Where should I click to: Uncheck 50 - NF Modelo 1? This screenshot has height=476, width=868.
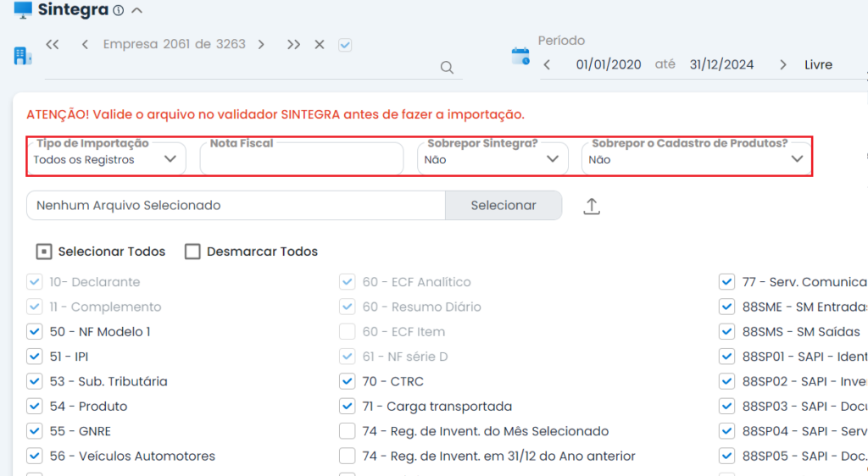pyautogui.click(x=35, y=331)
